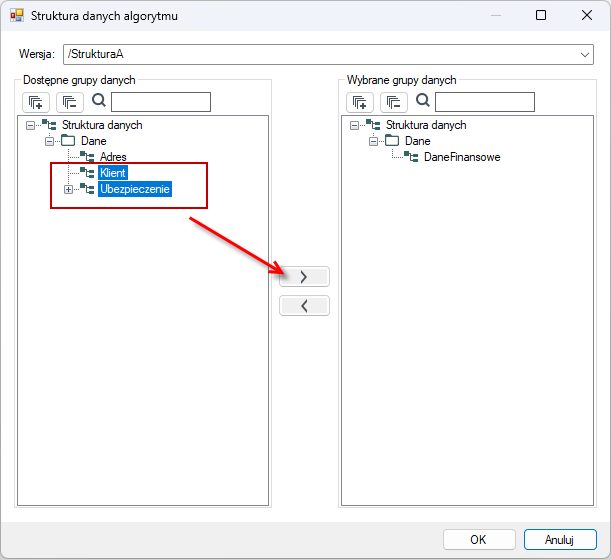The width and height of the screenshot is (611, 559).
Task: Select Struktura danych label in right tree
Action: (426, 125)
